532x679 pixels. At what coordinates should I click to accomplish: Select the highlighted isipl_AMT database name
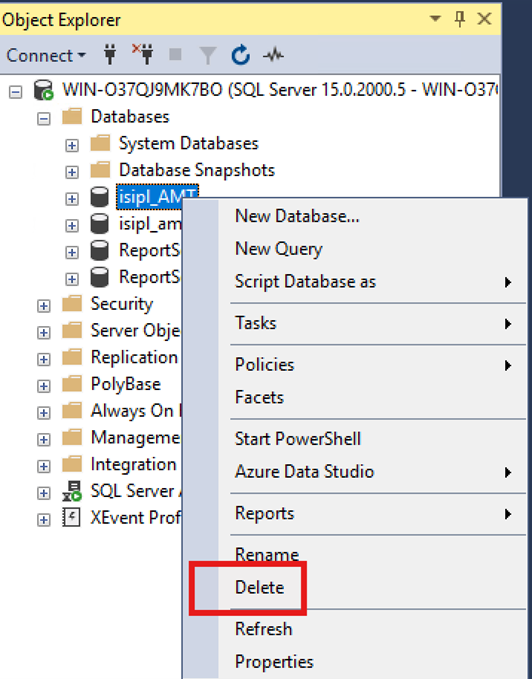click(x=157, y=197)
